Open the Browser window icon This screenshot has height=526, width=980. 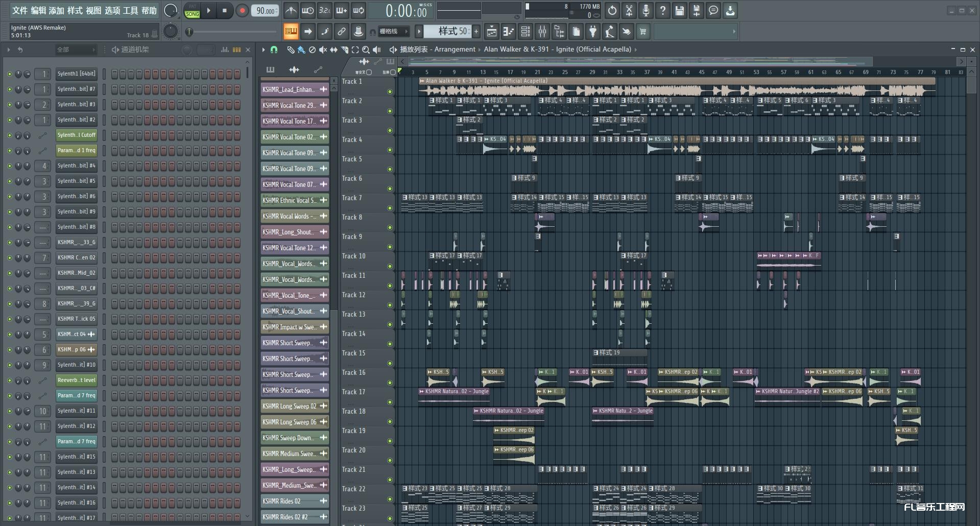[559, 32]
